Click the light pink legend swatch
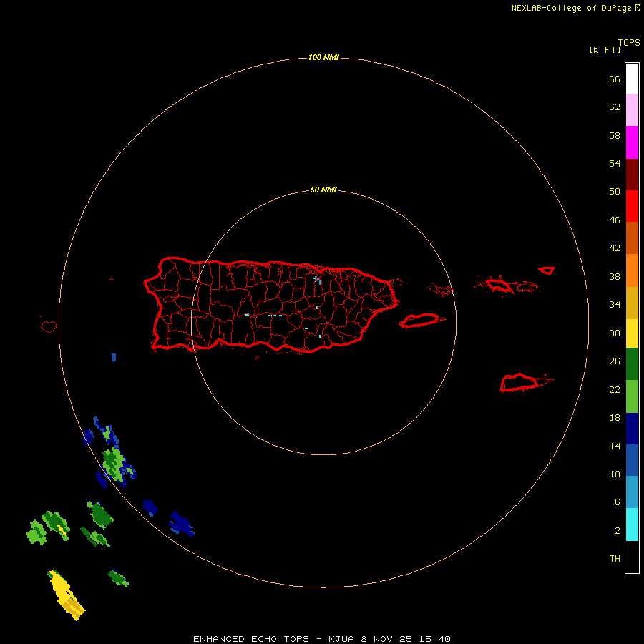This screenshot has width=644, height=644. (632, 110)
